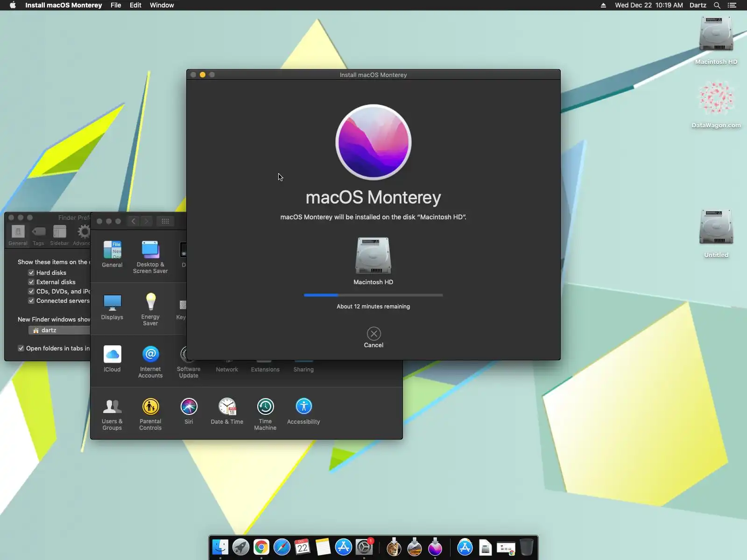
Task: Open Calendar from the Dock
Action: coord(303,547)
